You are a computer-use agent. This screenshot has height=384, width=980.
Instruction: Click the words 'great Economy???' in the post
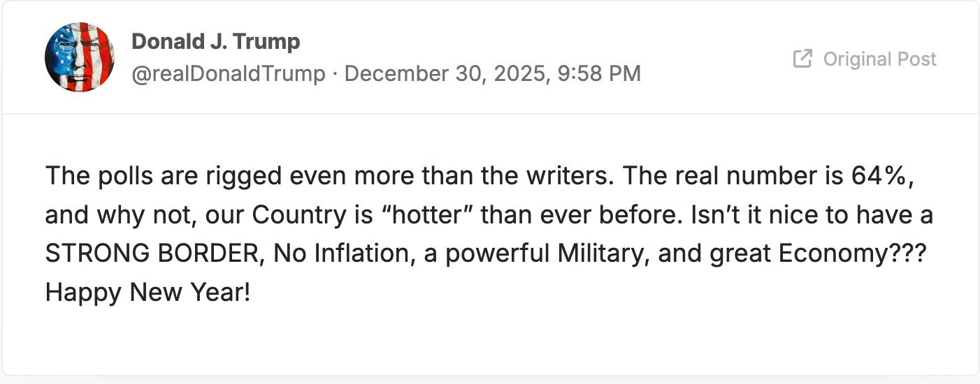coord(823,254)
